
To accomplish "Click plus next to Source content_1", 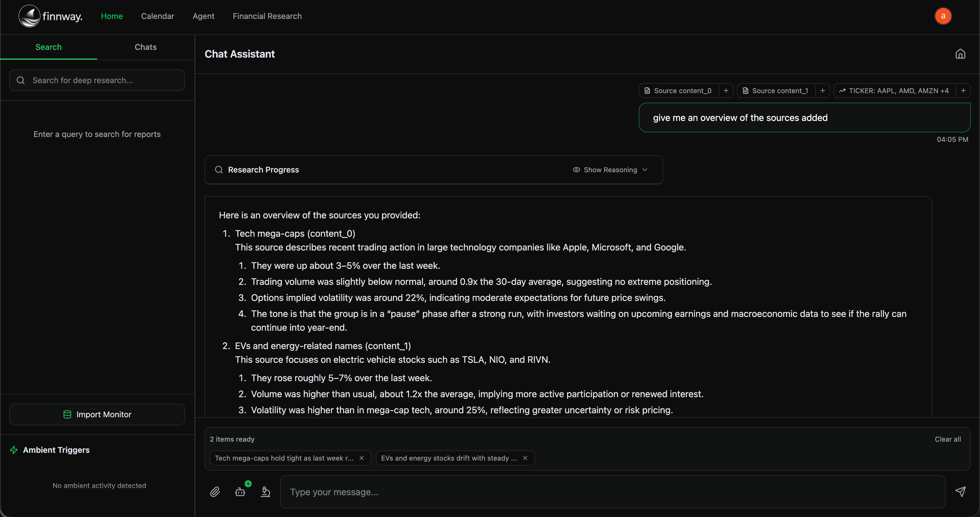I will [822, 91].
